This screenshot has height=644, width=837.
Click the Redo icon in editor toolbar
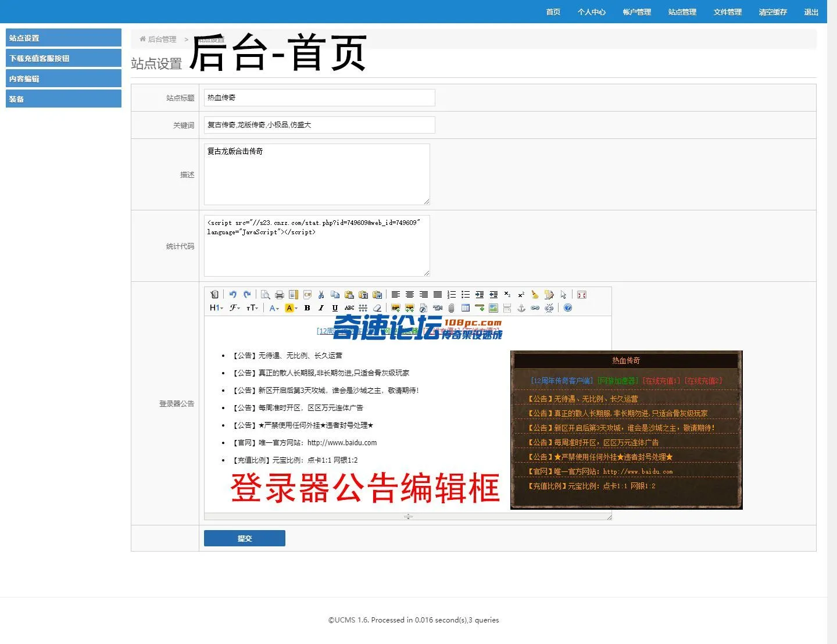coord(246,295)
